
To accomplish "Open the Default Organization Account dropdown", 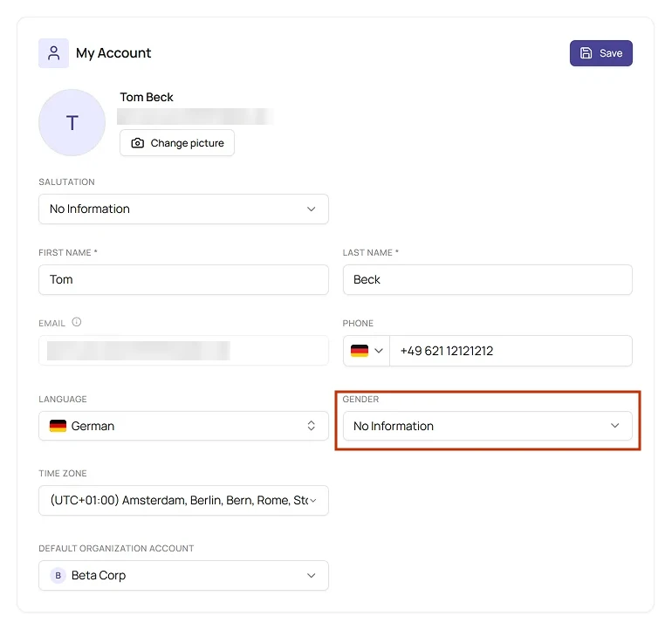I will click(x=183, y=575).
